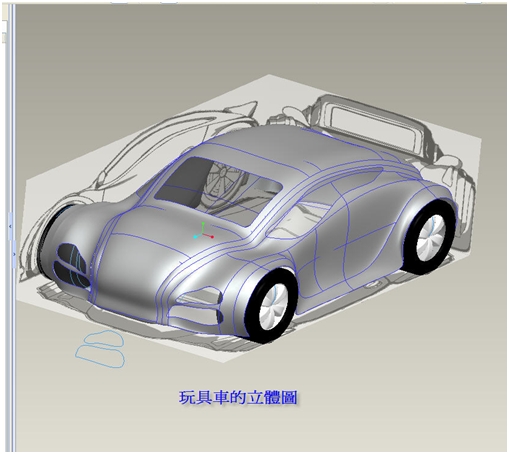Image resolution: width=509 pixels, height=454 pixels.
Task: Pick the light-blue sketch curves below the car
Action: [100, 349]
